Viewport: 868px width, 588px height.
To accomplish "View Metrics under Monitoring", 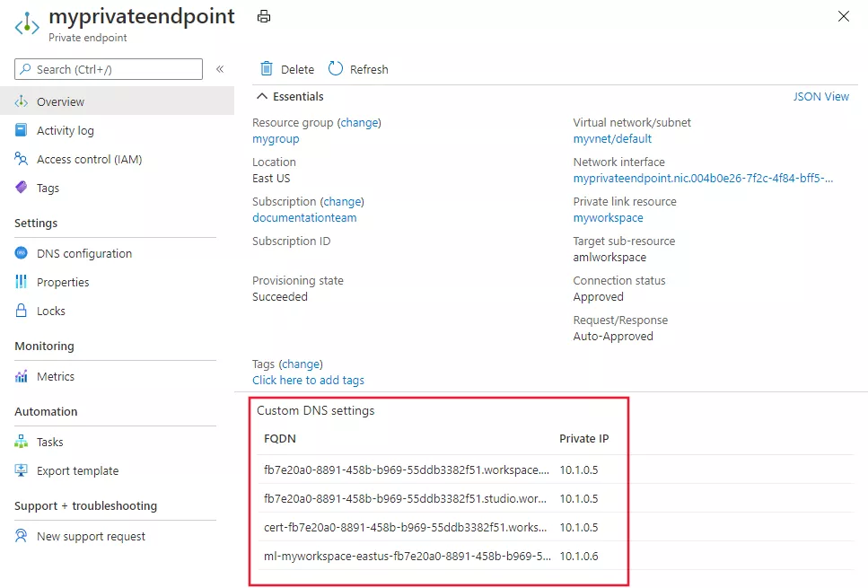I will (56, 376).
